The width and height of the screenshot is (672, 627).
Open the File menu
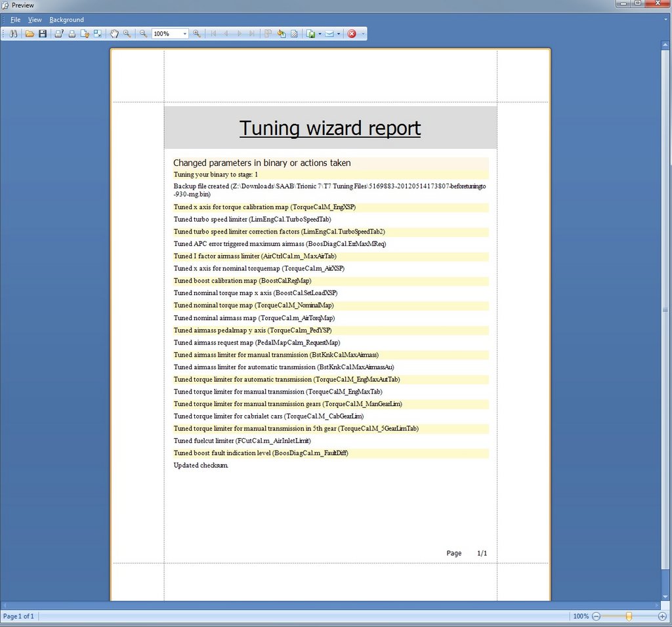16,20
